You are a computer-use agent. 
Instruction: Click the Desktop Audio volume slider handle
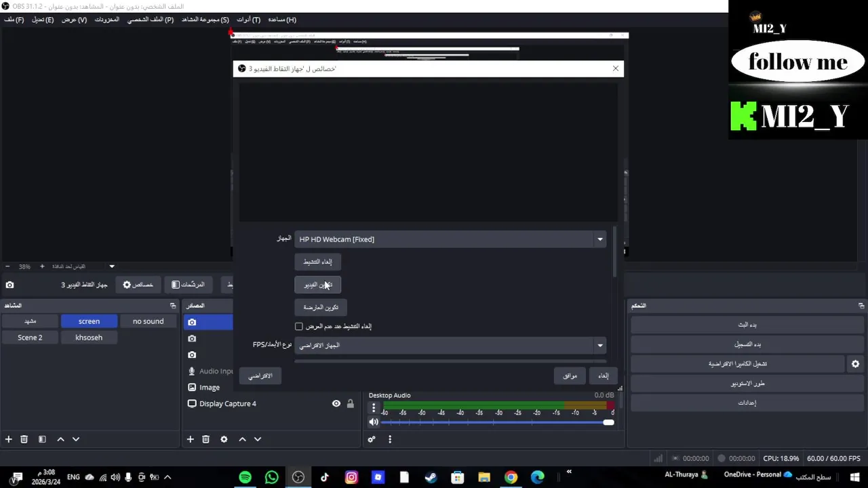608,422
